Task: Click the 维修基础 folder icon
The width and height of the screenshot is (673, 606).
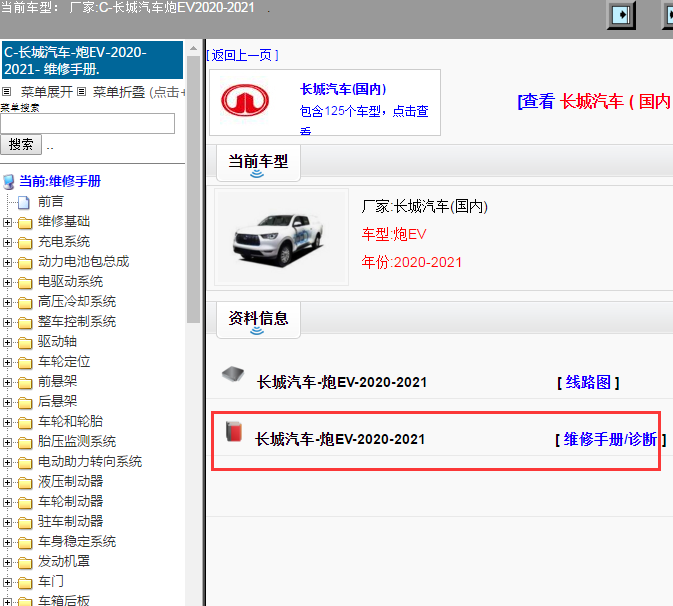Action: pos(25,222)
